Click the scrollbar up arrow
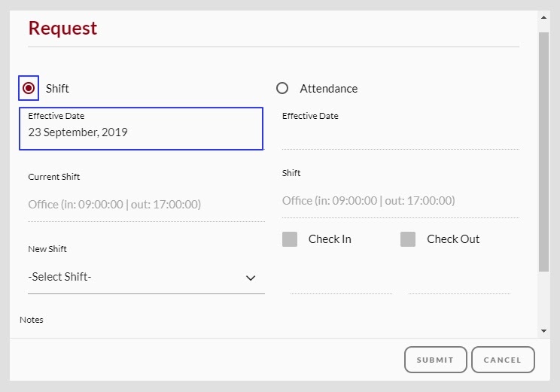 click(544, 16)
